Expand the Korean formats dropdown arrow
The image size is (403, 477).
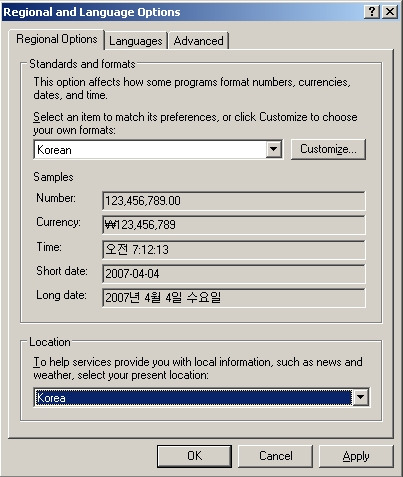pyautogui.click(x=274, y=149)
